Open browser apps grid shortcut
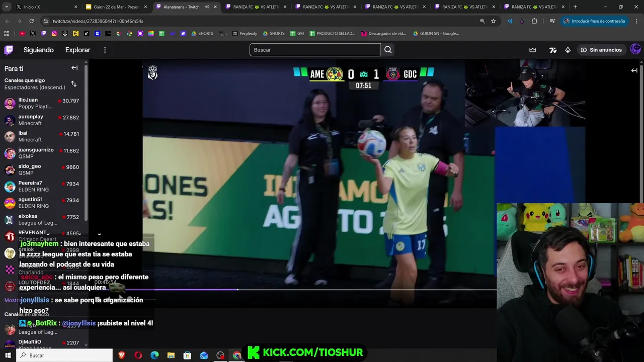The image size is (644, 362). pyautogui.click(x=7, y=34)
